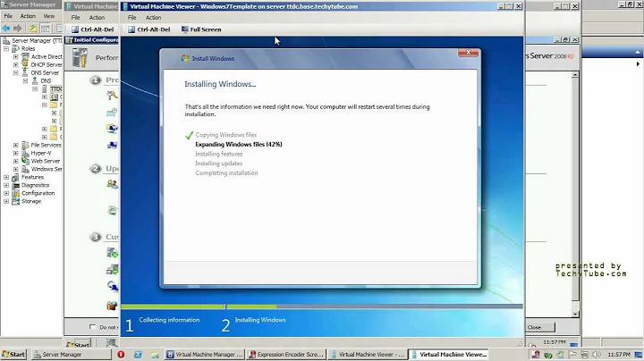Expand the Web Server node

click(15, 161)
